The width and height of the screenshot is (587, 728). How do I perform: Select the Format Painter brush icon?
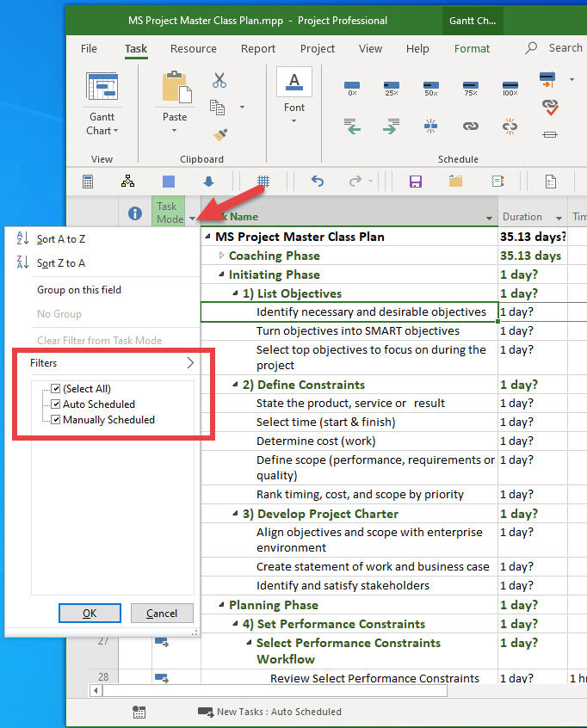click(220, 134)
